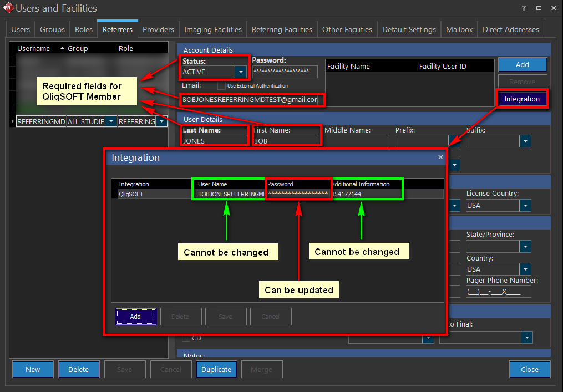Click the row selector arrow beside REFERRINGMD

[13, 121]
